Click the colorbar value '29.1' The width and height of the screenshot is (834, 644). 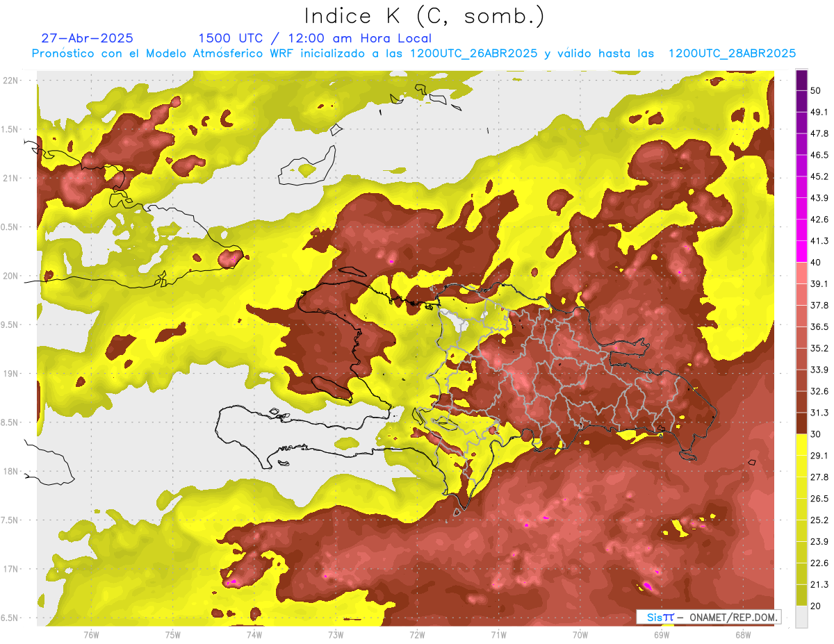tap(819, 456)
